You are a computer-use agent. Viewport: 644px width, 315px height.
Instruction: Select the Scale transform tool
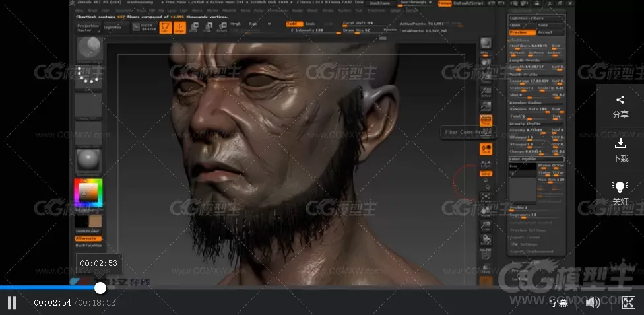tap(207, 28)
